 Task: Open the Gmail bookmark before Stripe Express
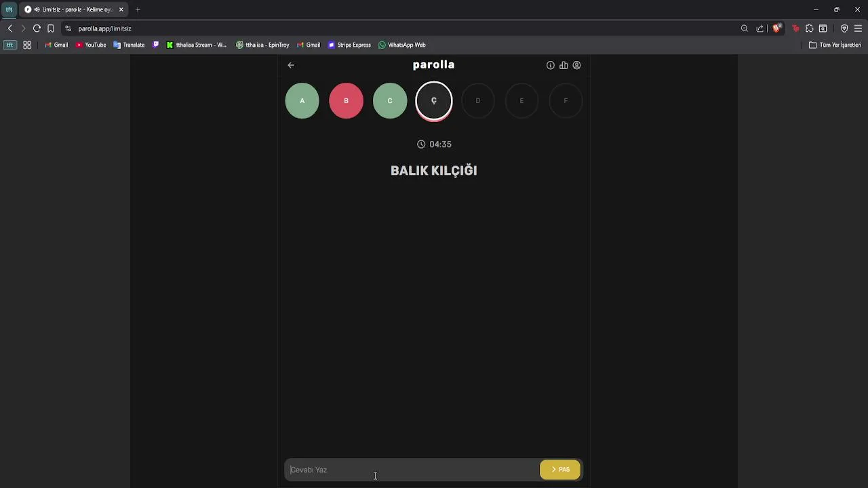pos(309,45)
